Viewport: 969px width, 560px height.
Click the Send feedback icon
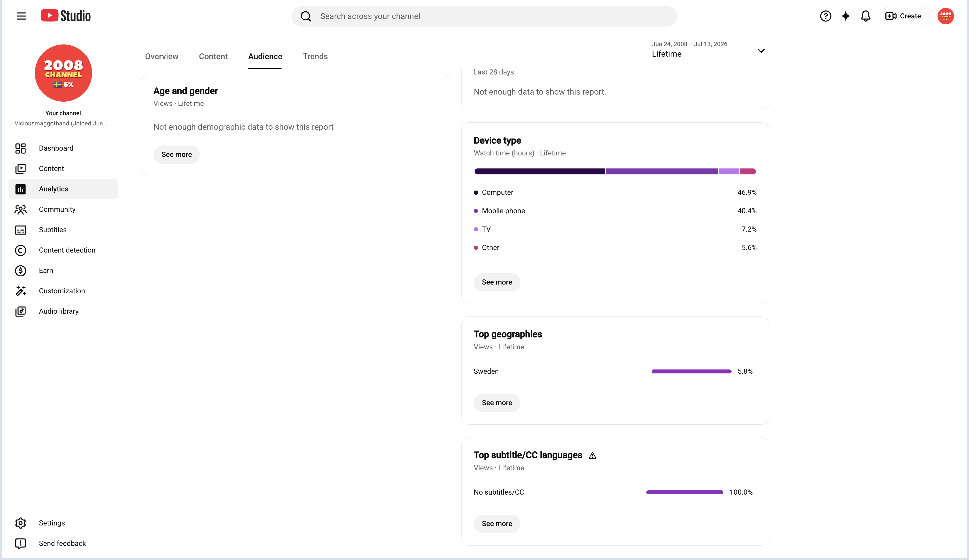click(x=20, y=544)
